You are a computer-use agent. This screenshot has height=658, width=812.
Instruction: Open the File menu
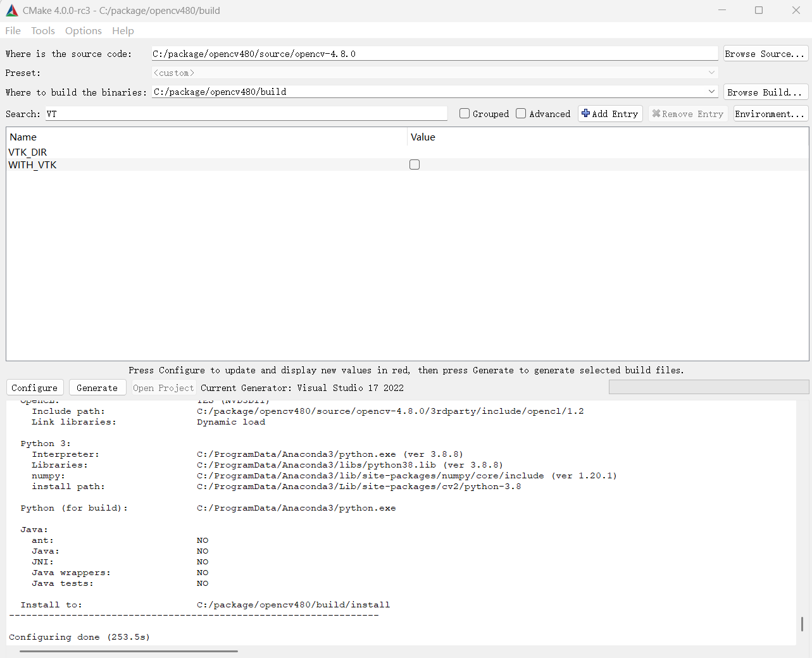tap(13, 30)
